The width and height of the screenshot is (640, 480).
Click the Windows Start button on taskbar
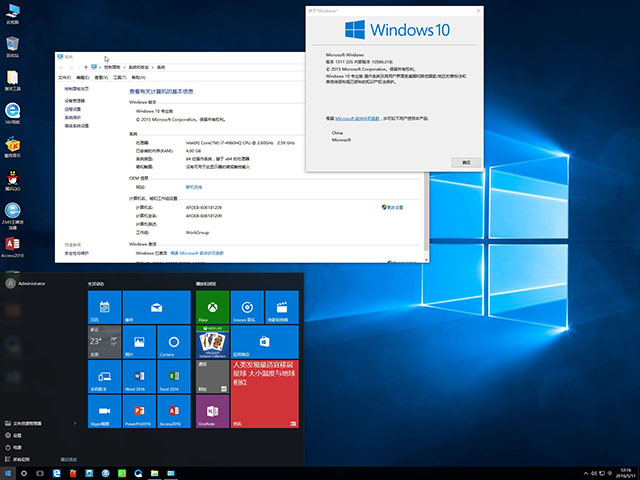pyautogui.click(x=9, y=471)
